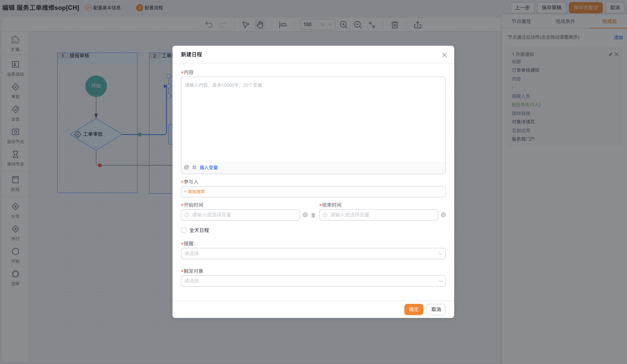Image resolution: width=627 pixels, height=364 pixels.
Task: Click the # hashtag icon in editor
Action: 194,167
